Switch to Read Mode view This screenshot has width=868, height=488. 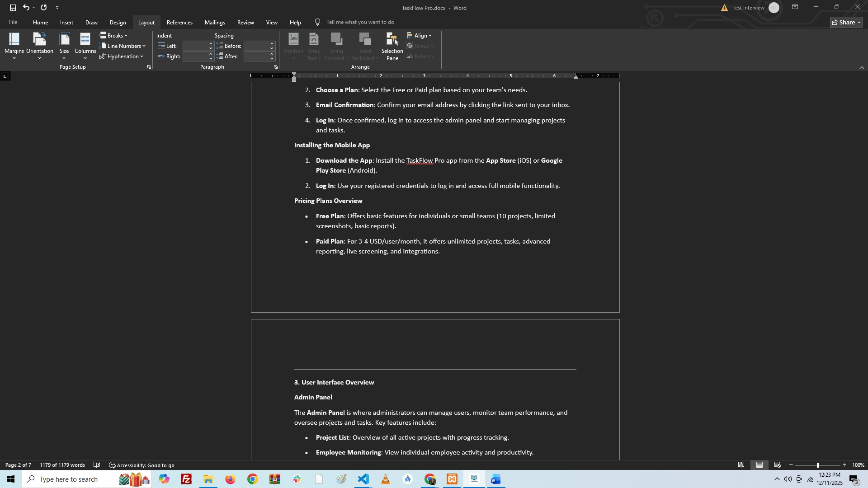click(x=741, y=465)
